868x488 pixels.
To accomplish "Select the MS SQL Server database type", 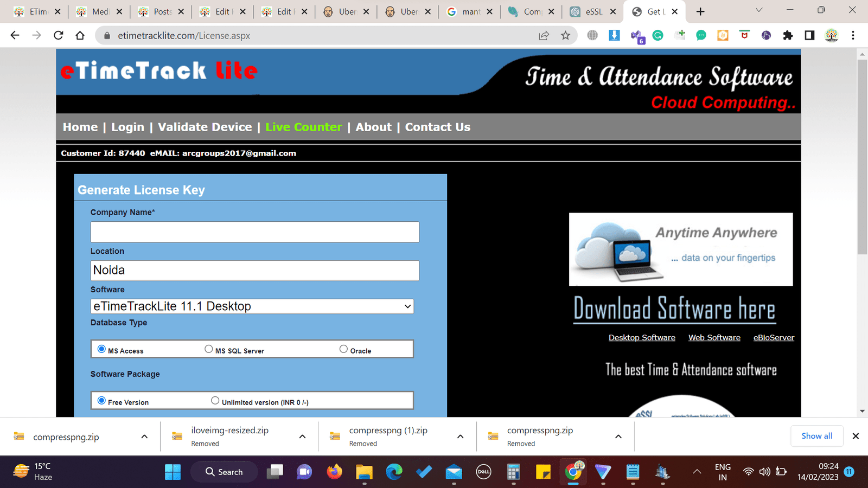I will (209, 349).
